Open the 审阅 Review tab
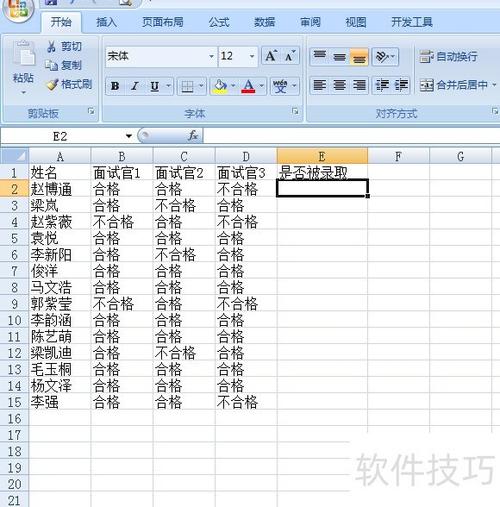The height and width of the screenshot is (507, 500). point(310,22)
